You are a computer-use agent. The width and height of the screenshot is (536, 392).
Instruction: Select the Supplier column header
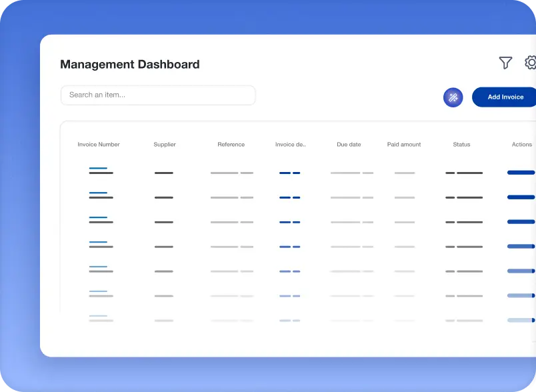pos(165,145)
